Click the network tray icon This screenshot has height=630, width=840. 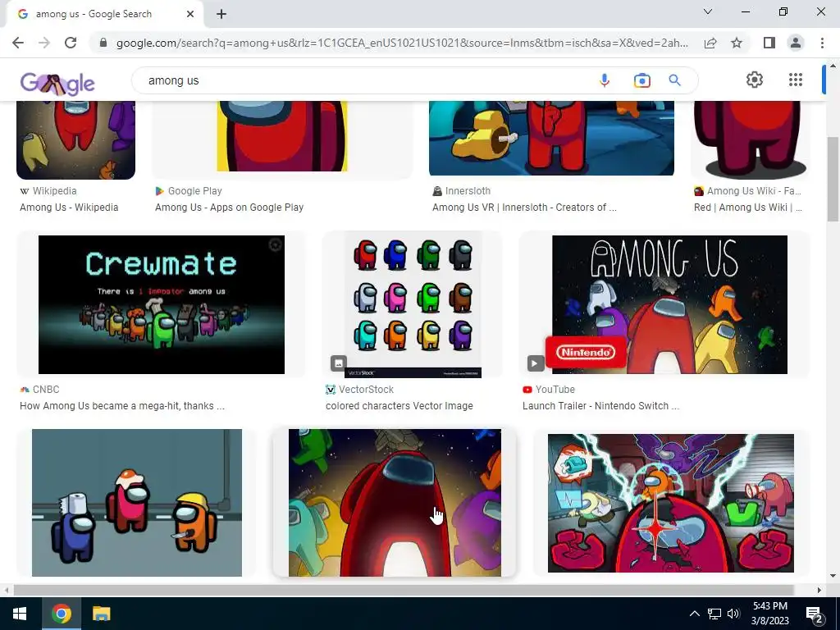[714, 614]
